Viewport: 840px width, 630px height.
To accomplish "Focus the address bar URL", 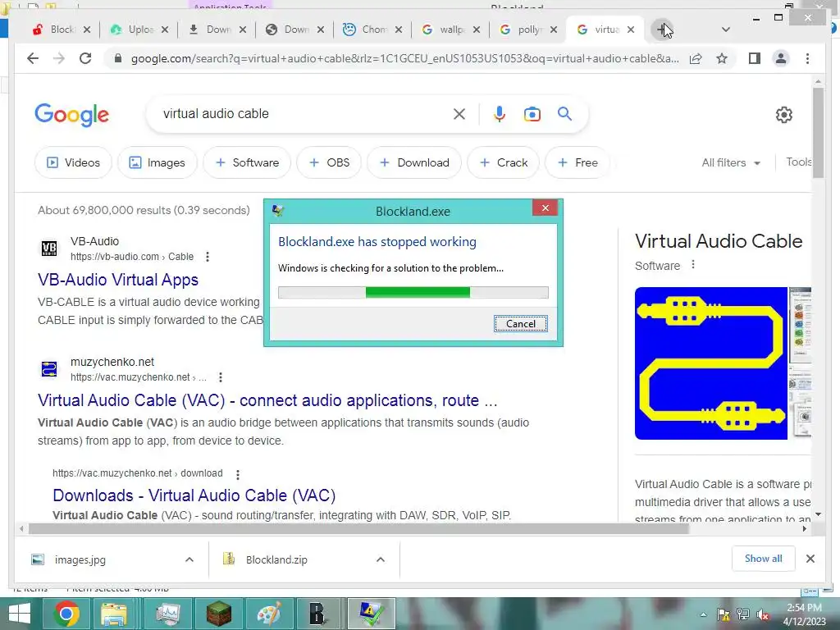I will point(404,58).
